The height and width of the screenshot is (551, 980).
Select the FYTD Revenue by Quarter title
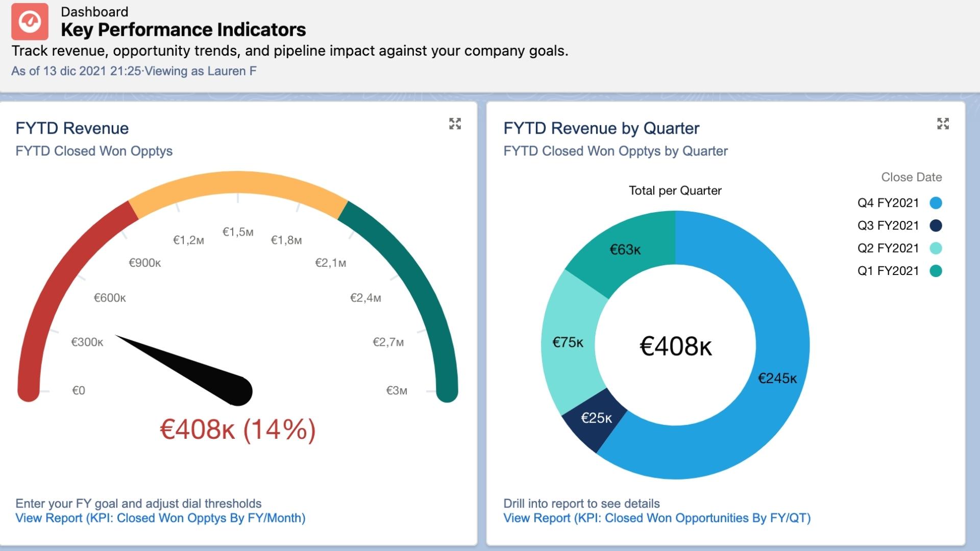[601, 128]
